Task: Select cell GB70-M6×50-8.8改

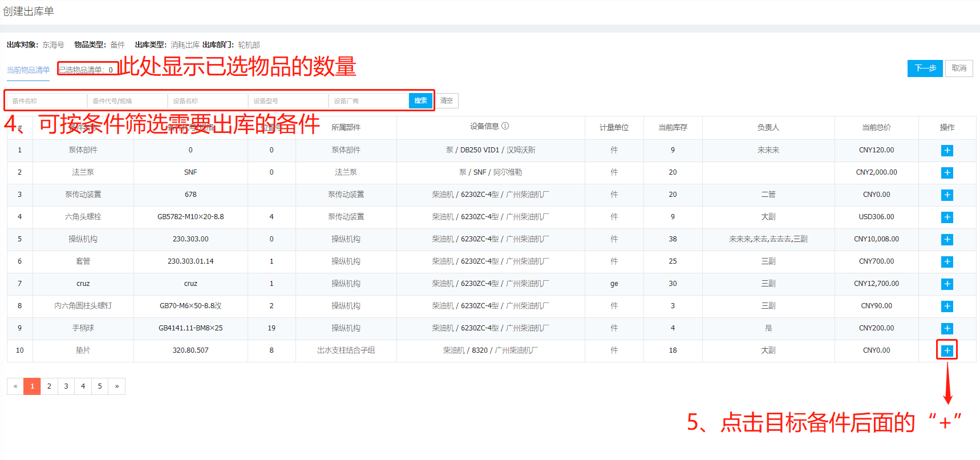Action: (x=191, y=306)
